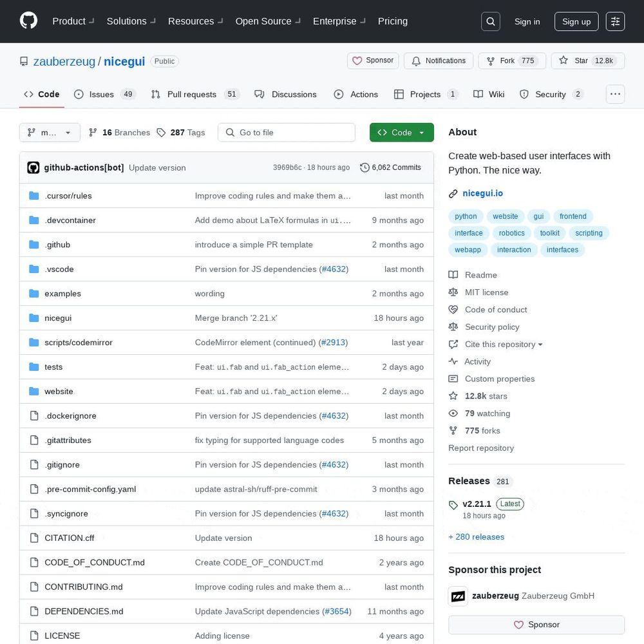Select the python topic tag

tap(466, 216)
